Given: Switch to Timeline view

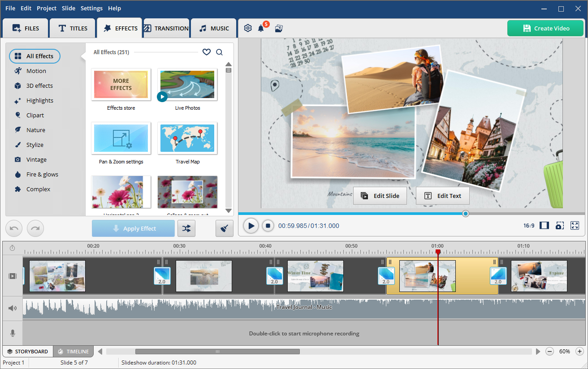Looking at the screenshot, I should pos(73,352).
